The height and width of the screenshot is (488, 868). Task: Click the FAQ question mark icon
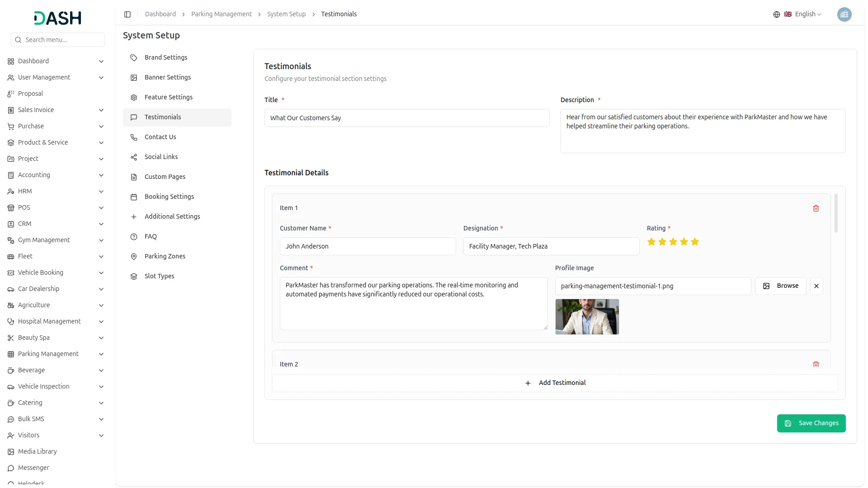134,237
